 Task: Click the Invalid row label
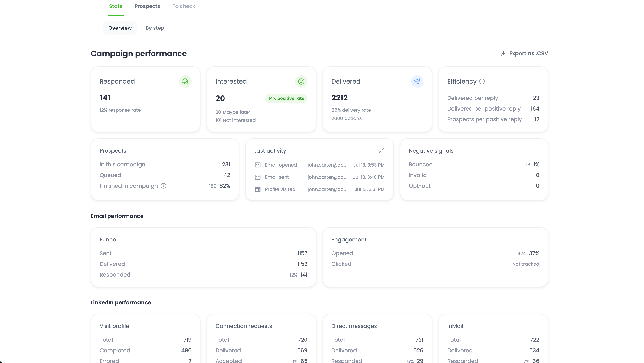418,175
